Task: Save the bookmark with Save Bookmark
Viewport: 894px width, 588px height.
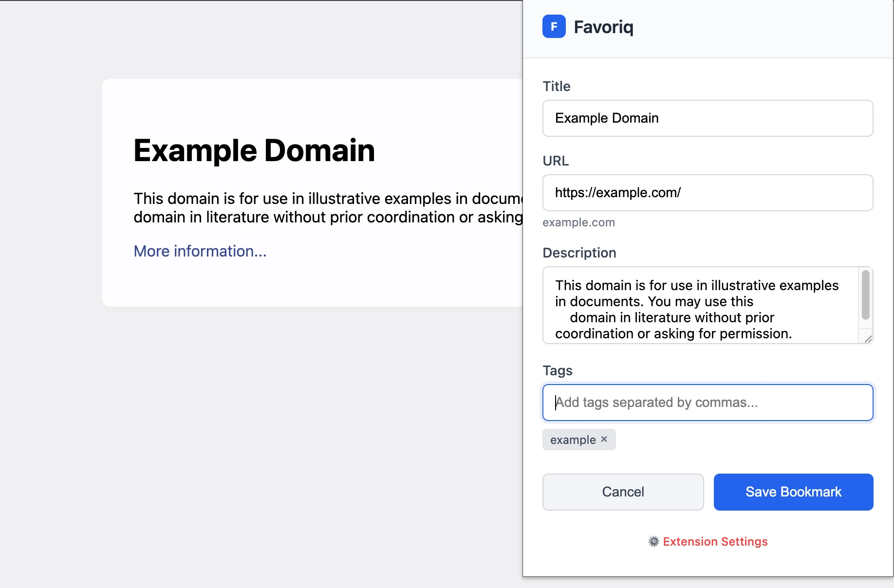Action: pyautogui.click(x=793, y=492)
